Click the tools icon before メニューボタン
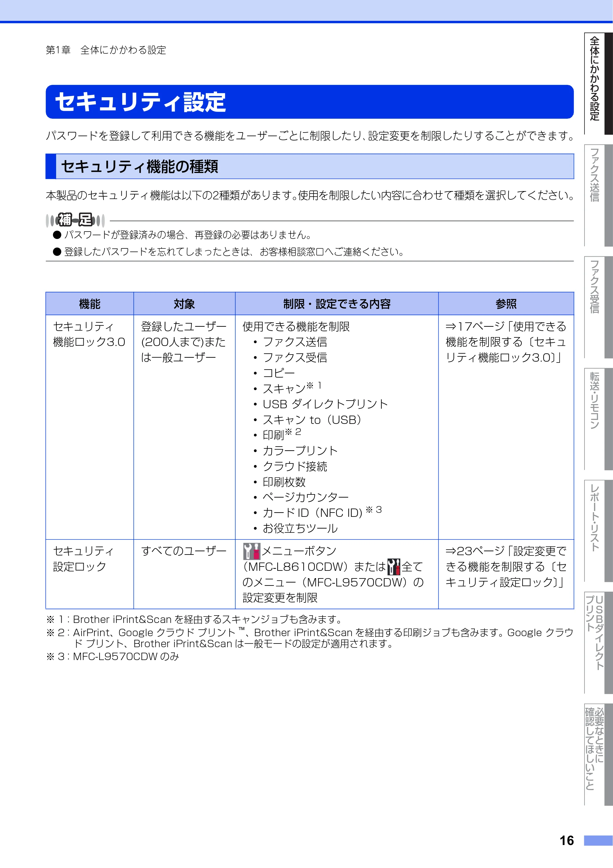Image resolution: width=613 pixels, height=868 pixels. [252, 551]
